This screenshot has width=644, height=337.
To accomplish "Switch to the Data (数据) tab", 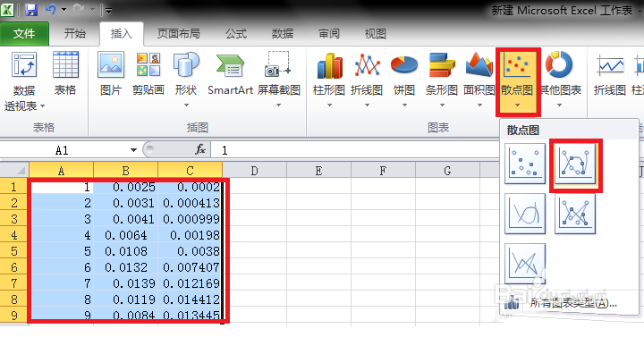I will [x=283, y=34].
